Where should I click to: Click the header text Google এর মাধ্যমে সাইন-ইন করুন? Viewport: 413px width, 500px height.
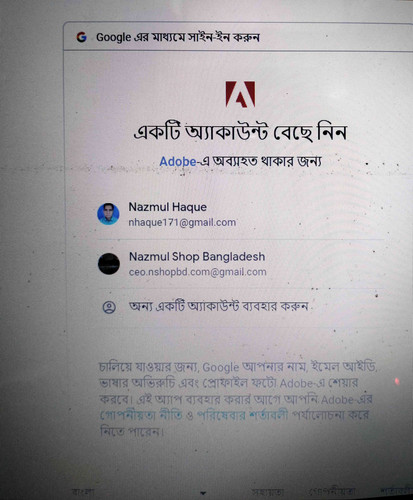(178, 37)
